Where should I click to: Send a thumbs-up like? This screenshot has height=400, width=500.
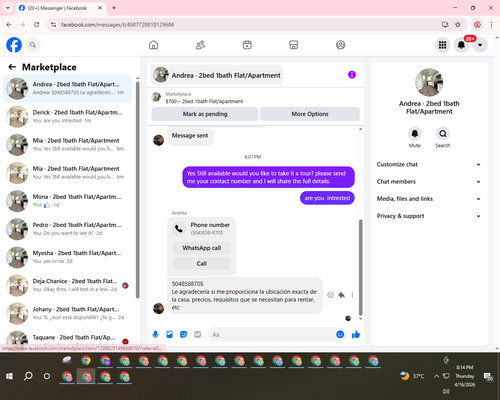(356, 334)
